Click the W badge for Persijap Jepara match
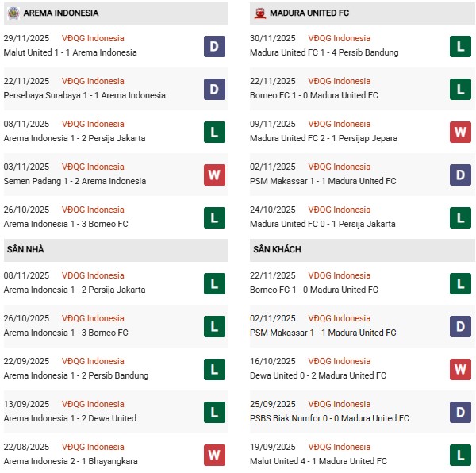476x473 pixels. (461, 132)
